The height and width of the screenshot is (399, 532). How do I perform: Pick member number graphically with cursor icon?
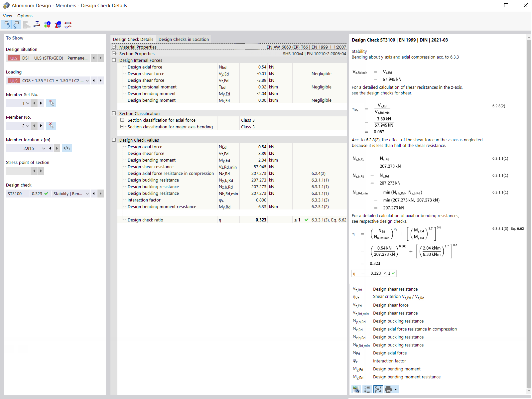tap(51, 126)
